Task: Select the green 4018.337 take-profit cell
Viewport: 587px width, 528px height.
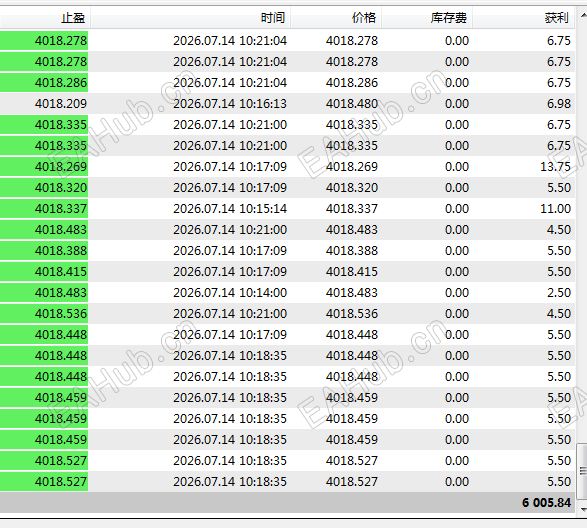Action: pos(44,209)
